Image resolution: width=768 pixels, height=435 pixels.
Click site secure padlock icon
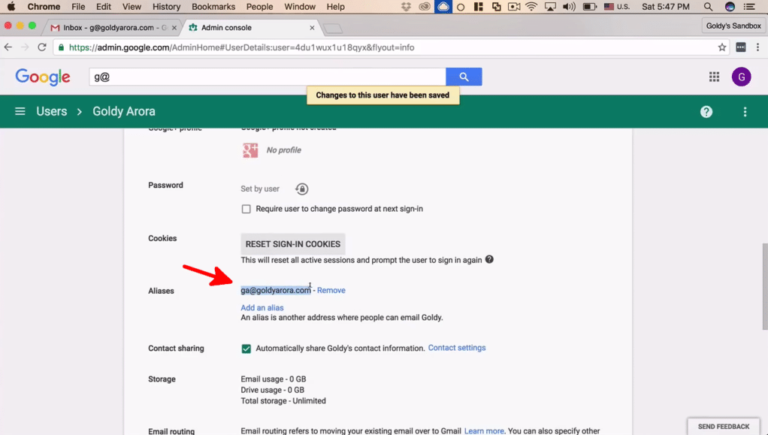(61, 48)
